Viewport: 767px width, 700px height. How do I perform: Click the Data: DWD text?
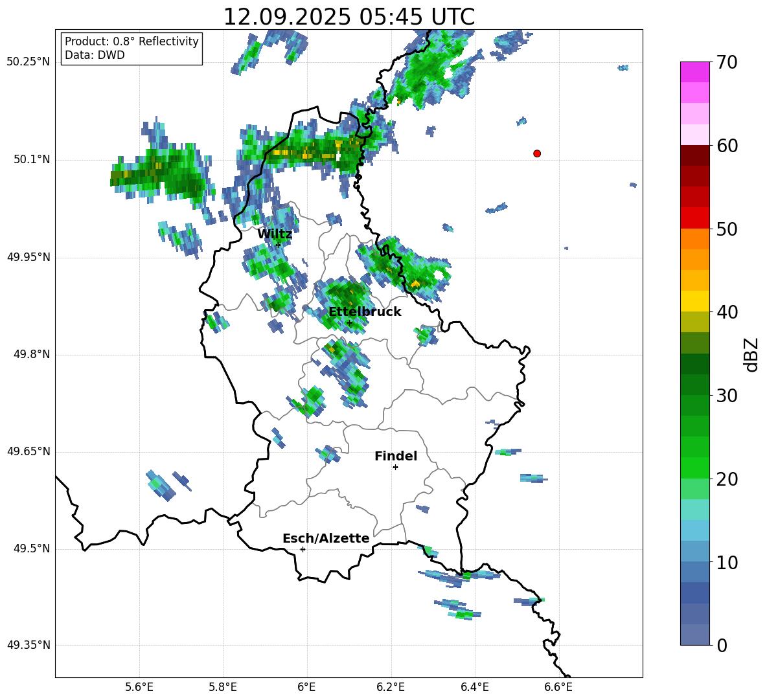click(95, 55)
